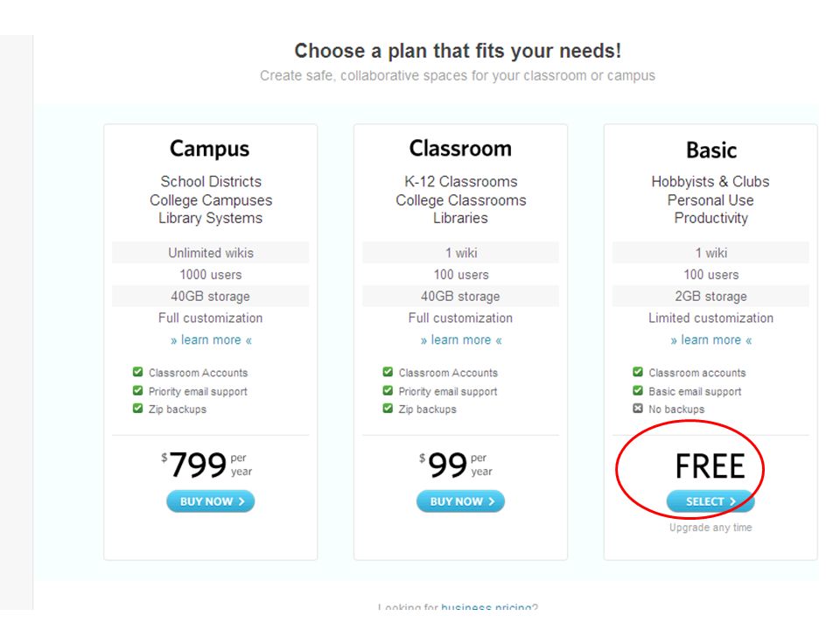Click Classroom plan Zip backups checkmark
840x630 pixels.
pos(388,409)
